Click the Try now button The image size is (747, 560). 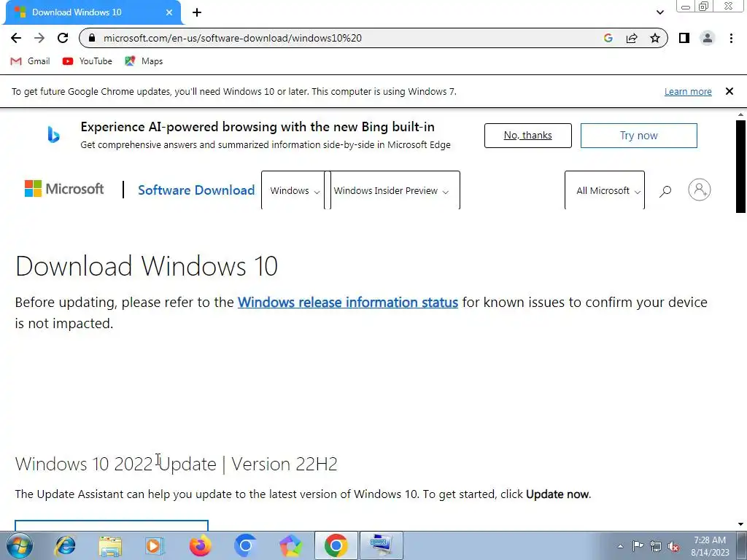[639, 135]
